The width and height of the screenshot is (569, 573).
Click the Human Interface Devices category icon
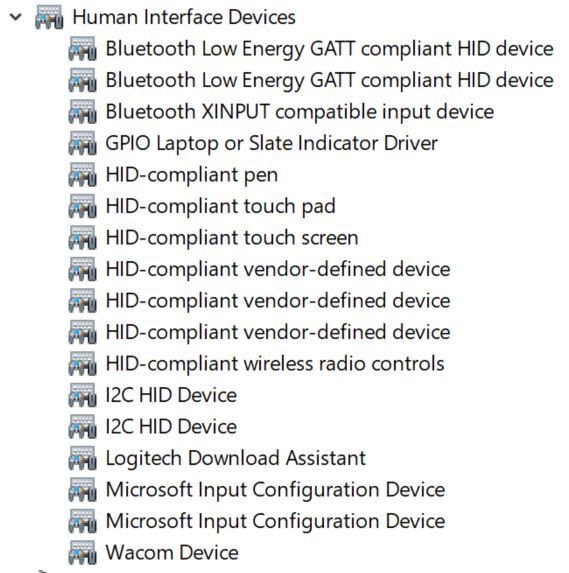49,17
